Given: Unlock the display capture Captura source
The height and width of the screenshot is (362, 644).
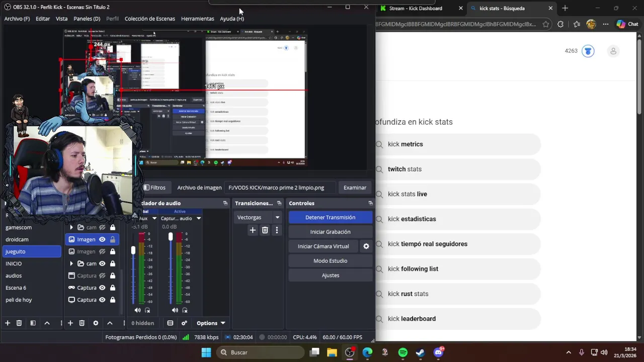Looking at the screenshot, I should 113,300.
